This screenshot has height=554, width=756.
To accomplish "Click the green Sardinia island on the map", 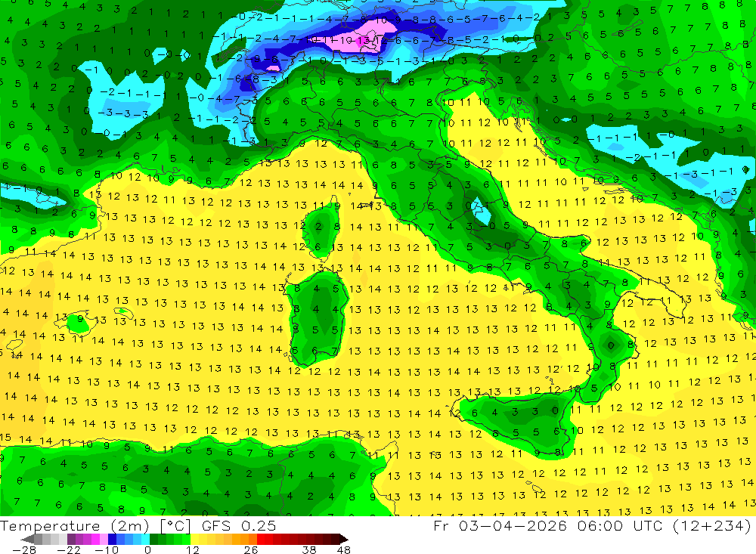I will tap(316, 318).
